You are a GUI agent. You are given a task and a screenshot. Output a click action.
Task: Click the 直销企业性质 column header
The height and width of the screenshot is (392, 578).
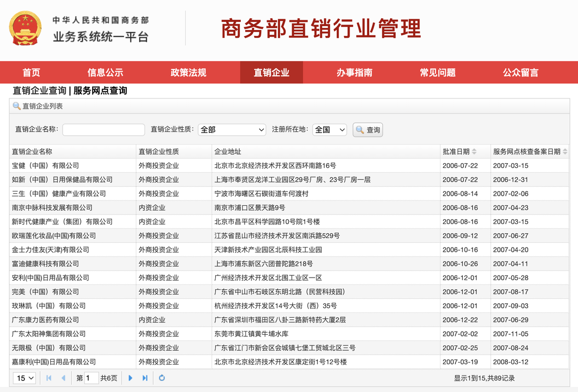174,152
